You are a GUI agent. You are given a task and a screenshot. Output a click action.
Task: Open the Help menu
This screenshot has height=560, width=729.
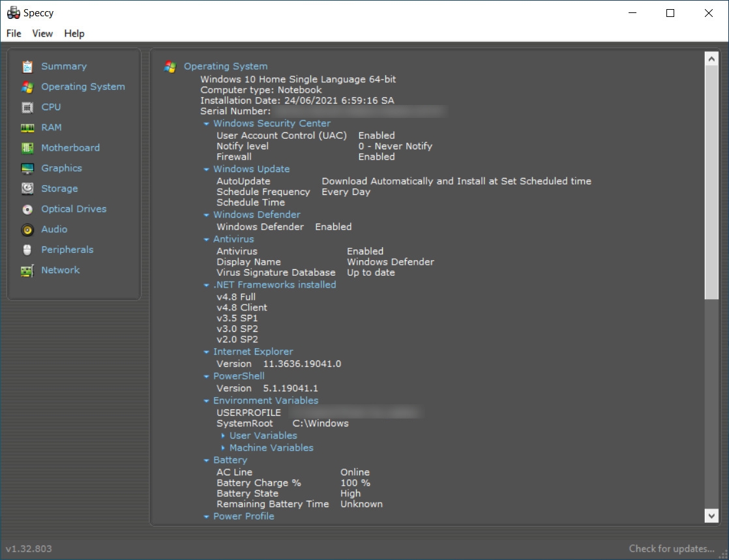coord(74,33)
